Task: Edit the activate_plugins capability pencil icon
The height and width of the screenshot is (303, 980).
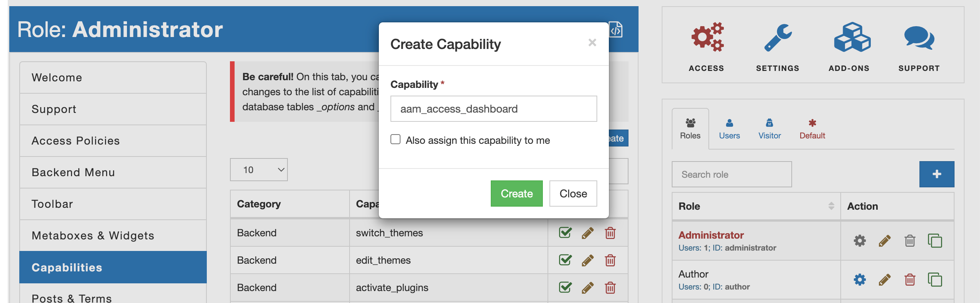Action: tap(587, 288)
